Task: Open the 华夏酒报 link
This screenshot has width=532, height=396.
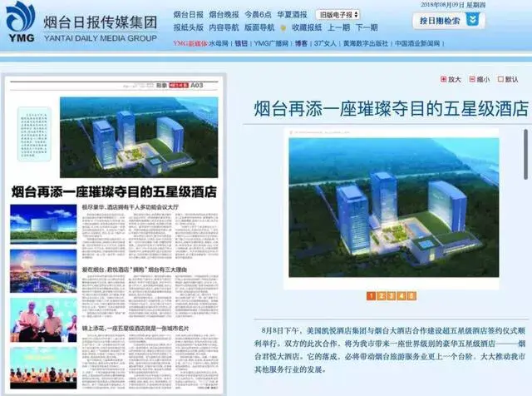Action: click(x=292, y=15)
